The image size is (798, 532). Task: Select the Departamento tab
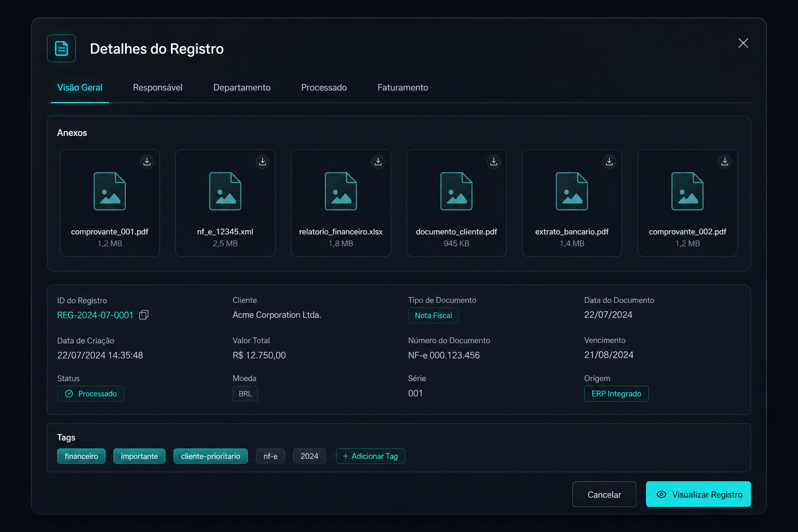point(242,87)
